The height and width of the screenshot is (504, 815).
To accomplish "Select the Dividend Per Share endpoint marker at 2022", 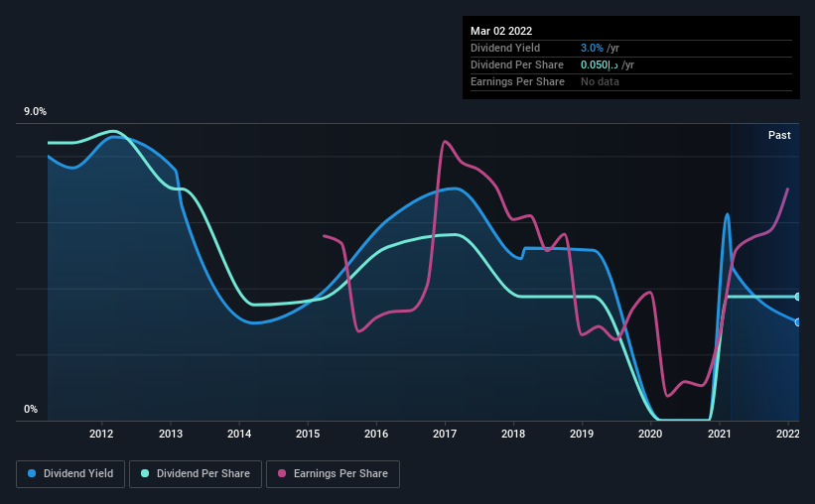I will pyautogui.click(x=797, y=297).
